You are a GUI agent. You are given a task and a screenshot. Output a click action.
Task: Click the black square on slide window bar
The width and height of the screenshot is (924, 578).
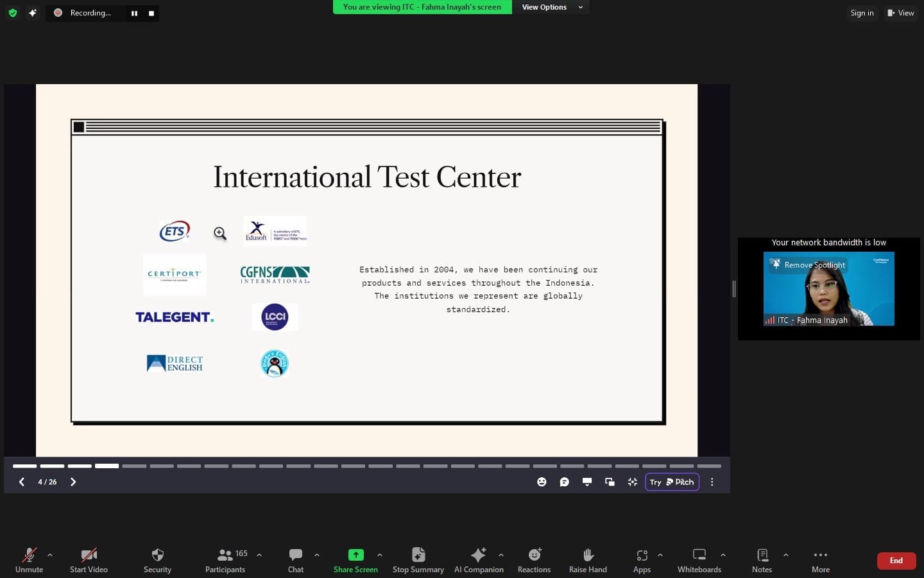(x=79, y=127)
